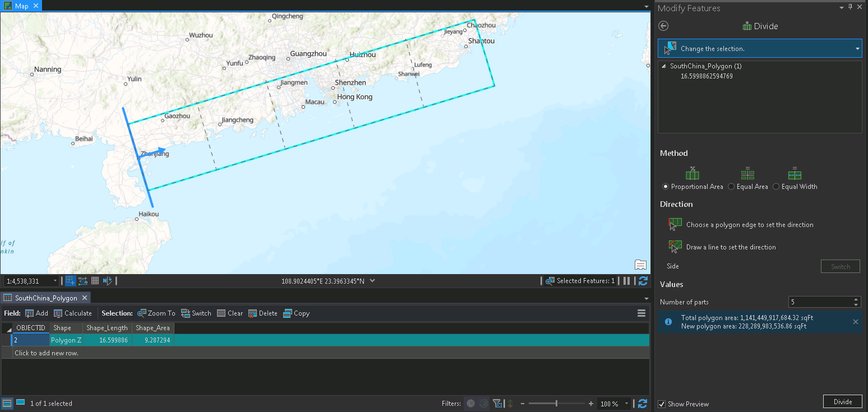Image resolution: width=868 pixels, height=412 pixels.
Task: Click Calculate field button
Action: pyautogui.click(x=73, y=313)
